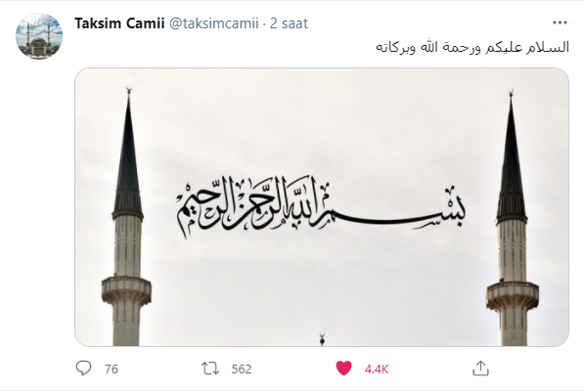Image resolution: width=584 pixels, height=392 pixels.
Task: Click the reply speech bubble icon
Action: (83, 369)
